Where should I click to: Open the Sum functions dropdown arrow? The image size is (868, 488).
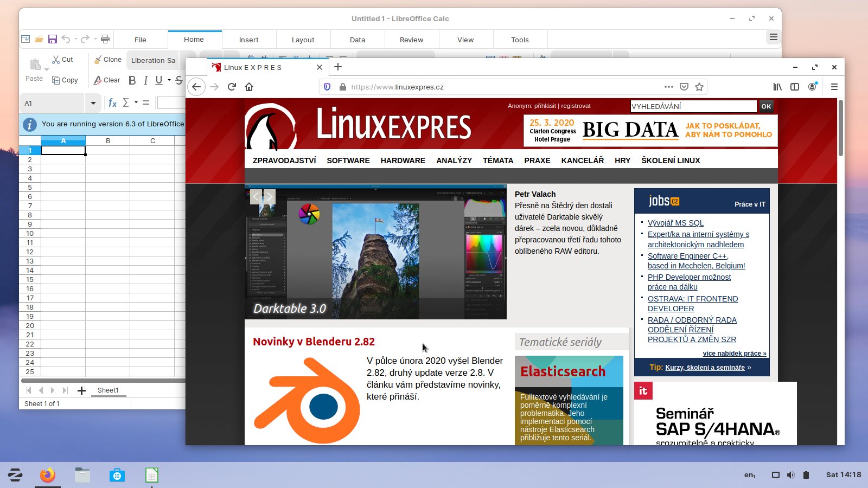(136, 102)
